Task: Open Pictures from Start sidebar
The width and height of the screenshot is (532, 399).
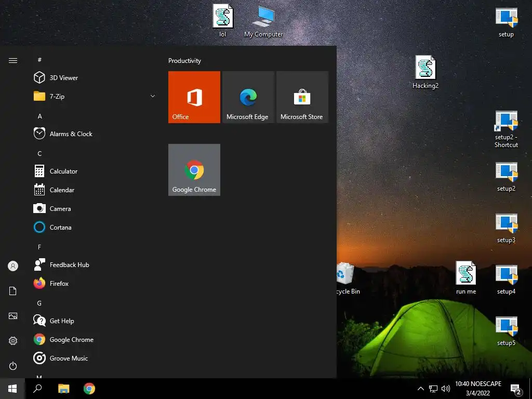Action: coord(13,316)
